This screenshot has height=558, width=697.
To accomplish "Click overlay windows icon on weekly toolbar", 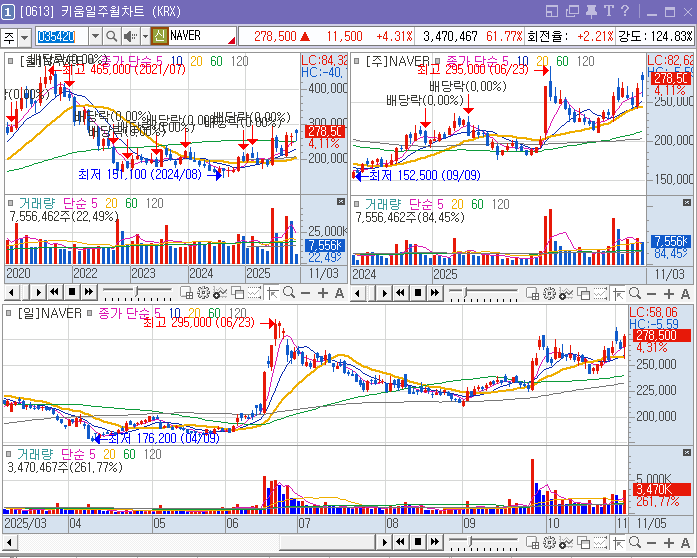I will click(583, 293).
